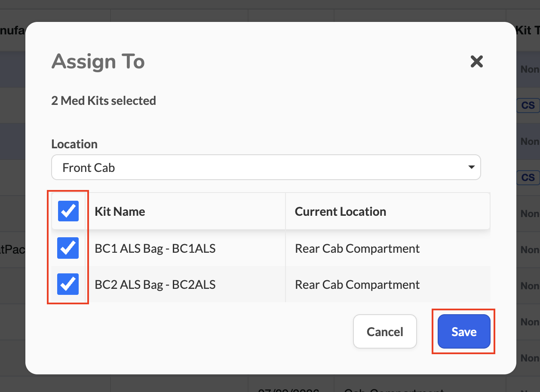Click the Save button
This screenshot has width=540, height=392.
[x=464, y=331]
